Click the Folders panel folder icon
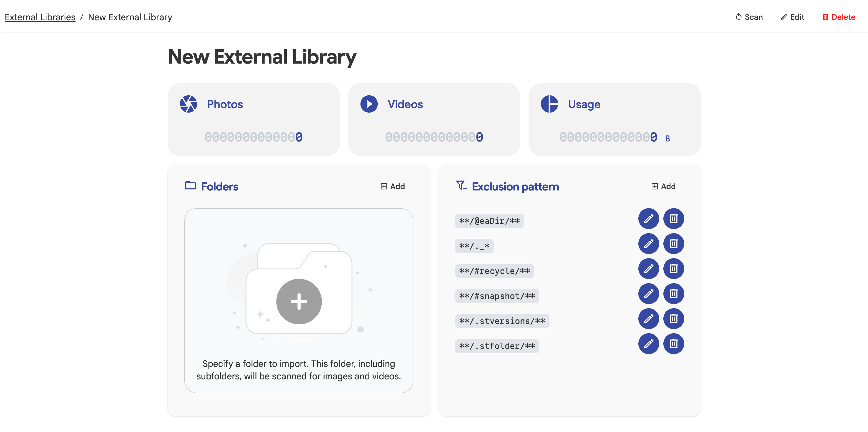Viewport: 868px width, 432px height. pos(191,185)
